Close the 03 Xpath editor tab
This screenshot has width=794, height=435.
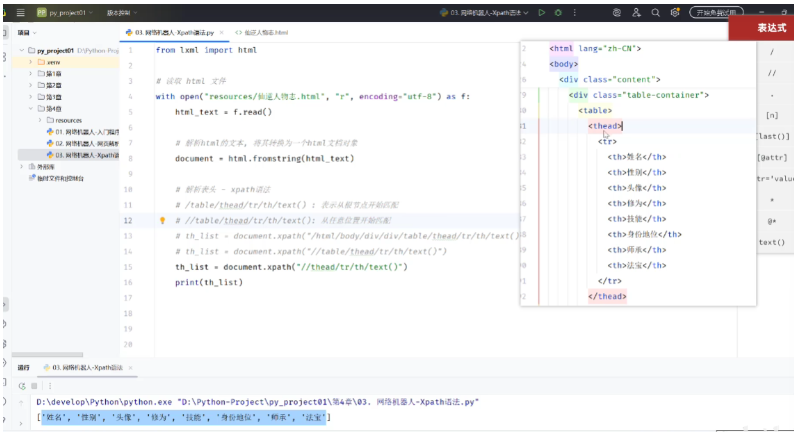point(221,32)
